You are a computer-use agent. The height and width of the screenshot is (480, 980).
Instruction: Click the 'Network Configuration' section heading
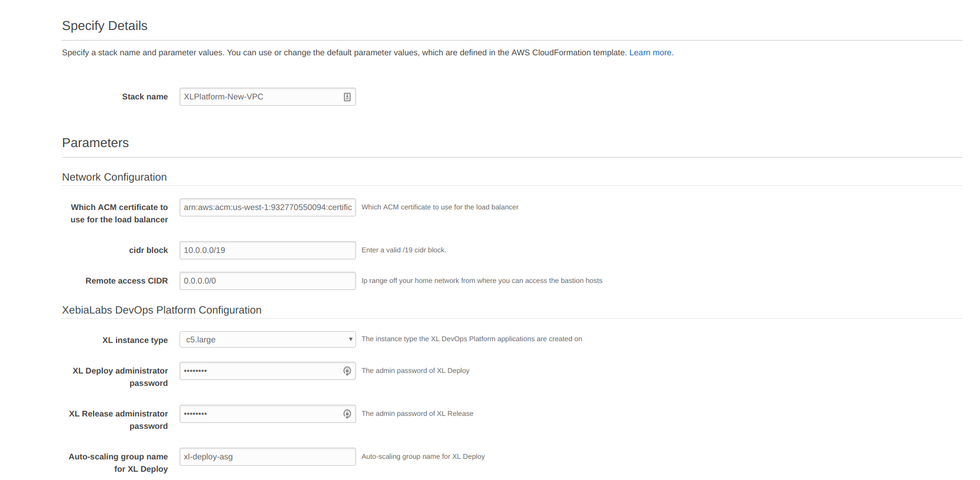[x=114, y=177]
